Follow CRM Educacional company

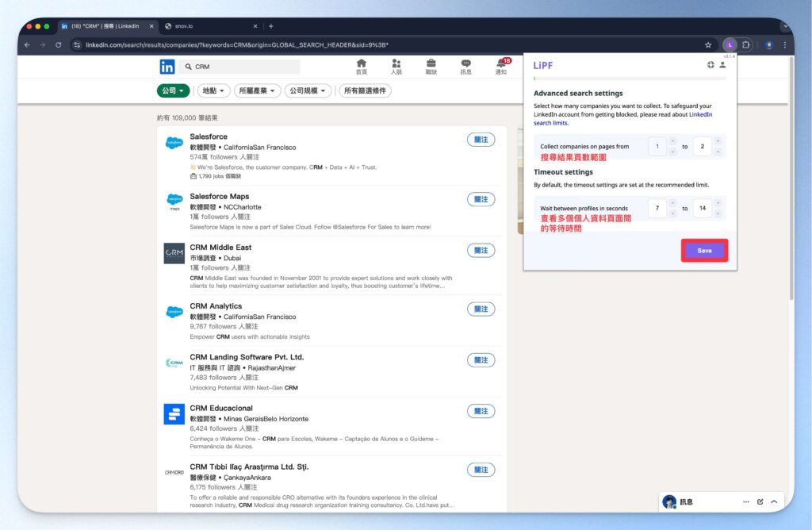click(x=481, y=411)
